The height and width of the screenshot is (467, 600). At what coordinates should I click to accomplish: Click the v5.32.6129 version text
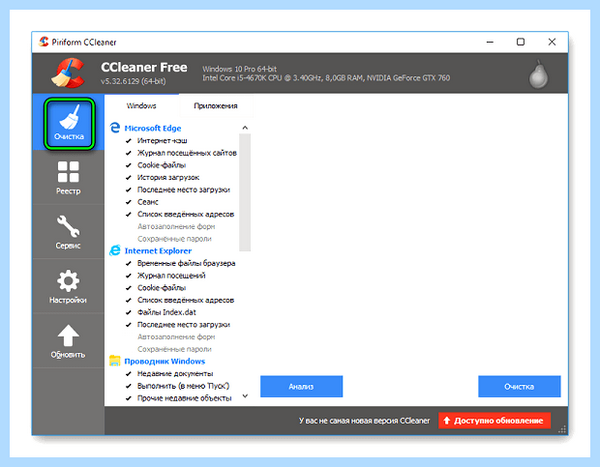click(x=133, y=81)
